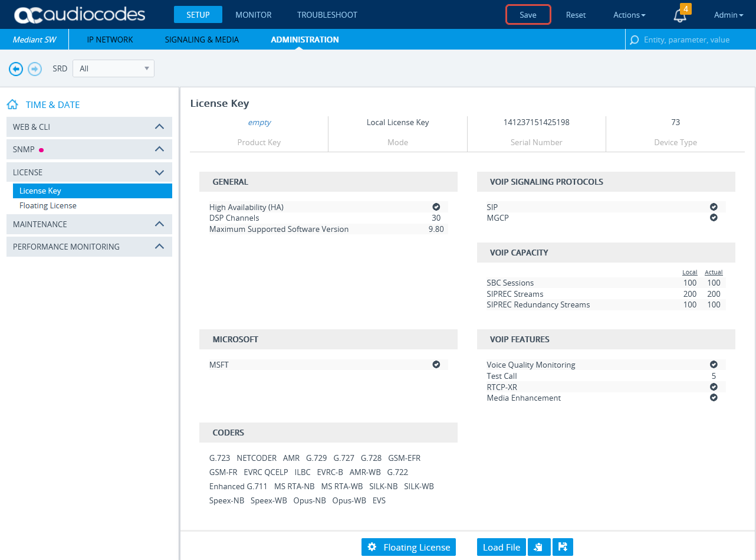The image size is (756, 560).
Task: Click the NETCODER coder
Action: [x=257, y=458]
